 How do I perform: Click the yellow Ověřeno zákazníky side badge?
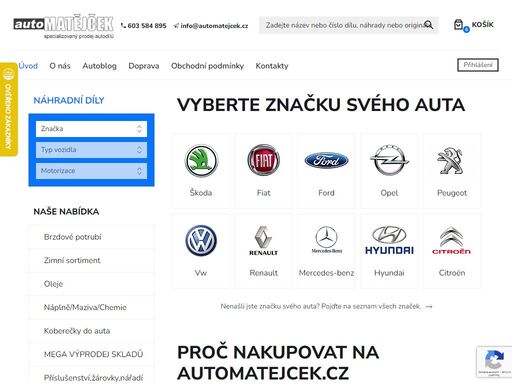coord(8,109)
